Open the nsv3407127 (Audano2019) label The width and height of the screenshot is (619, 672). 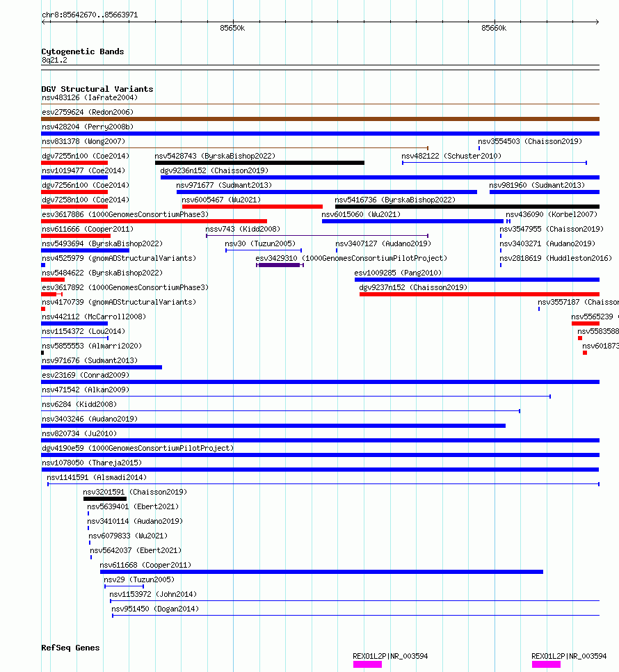coord(383,243)
